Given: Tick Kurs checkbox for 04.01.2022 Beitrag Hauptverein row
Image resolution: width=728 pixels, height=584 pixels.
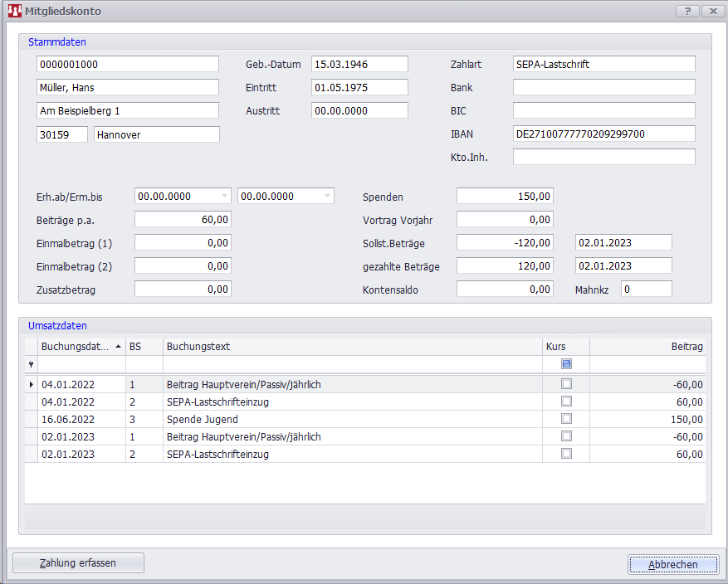Looking at the screenshot, I should pos(566,384).
